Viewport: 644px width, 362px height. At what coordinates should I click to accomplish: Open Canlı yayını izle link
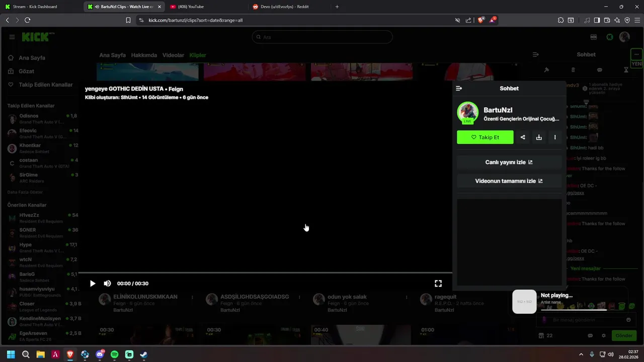(509, 162)
